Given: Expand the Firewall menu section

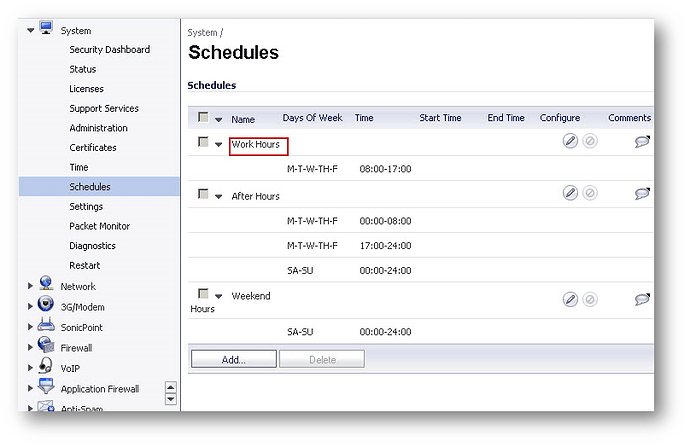Looking at the screenshot, I should coord(31,348).
